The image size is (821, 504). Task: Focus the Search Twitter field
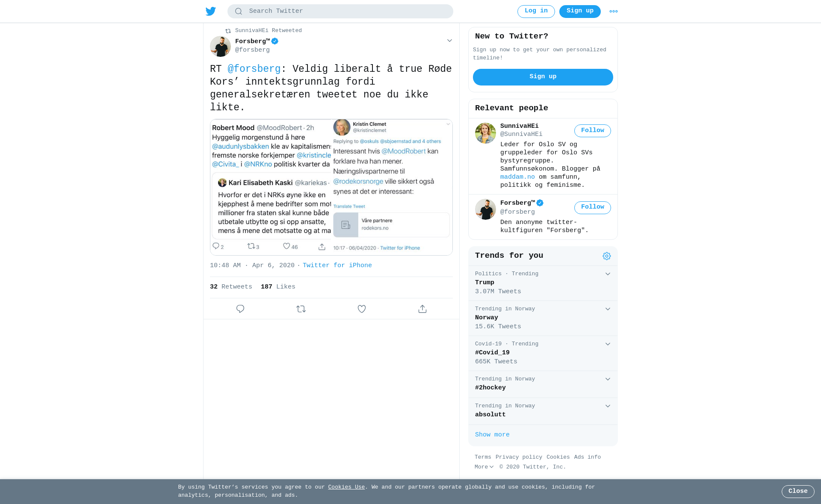340,12
